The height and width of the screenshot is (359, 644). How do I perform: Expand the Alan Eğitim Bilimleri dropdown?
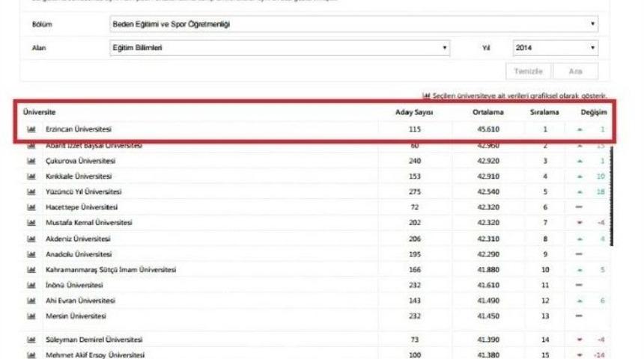coord(279,48)
